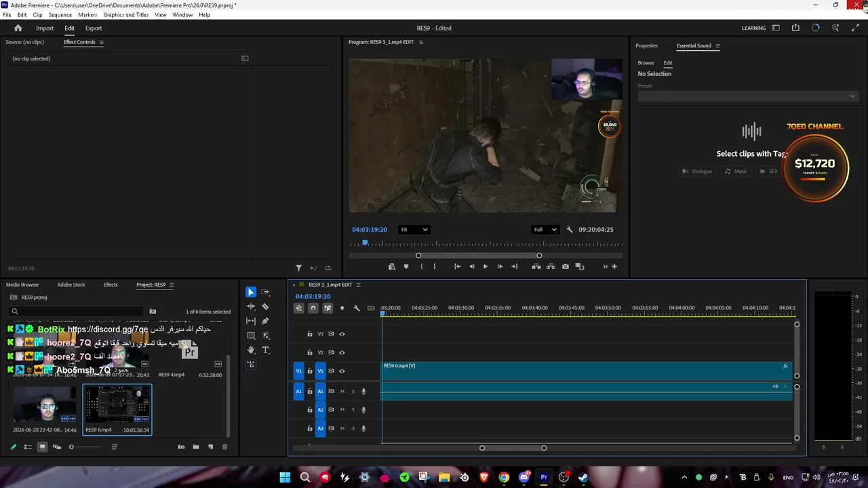Open the Essential Sound Preset dropdown
Image resolution: width=868 pixels, height=488 pixels.
(x=747, y=96)
